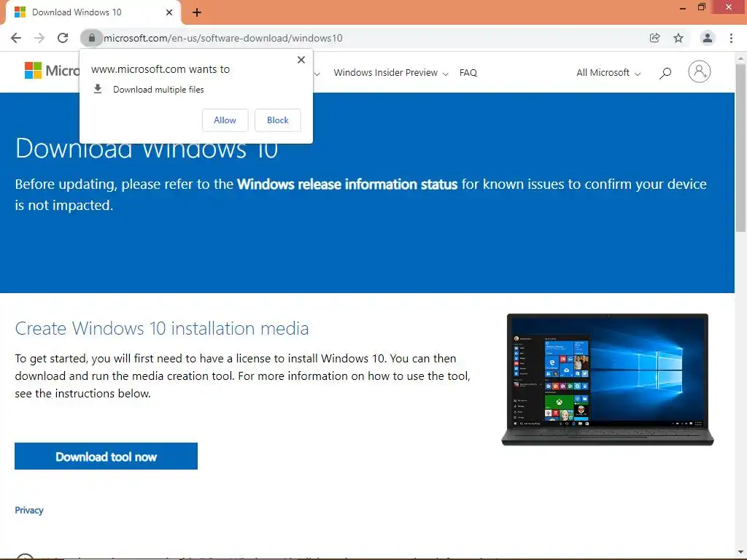
Task: Open the Chrome three-dot menu
Action: (731, 38)
